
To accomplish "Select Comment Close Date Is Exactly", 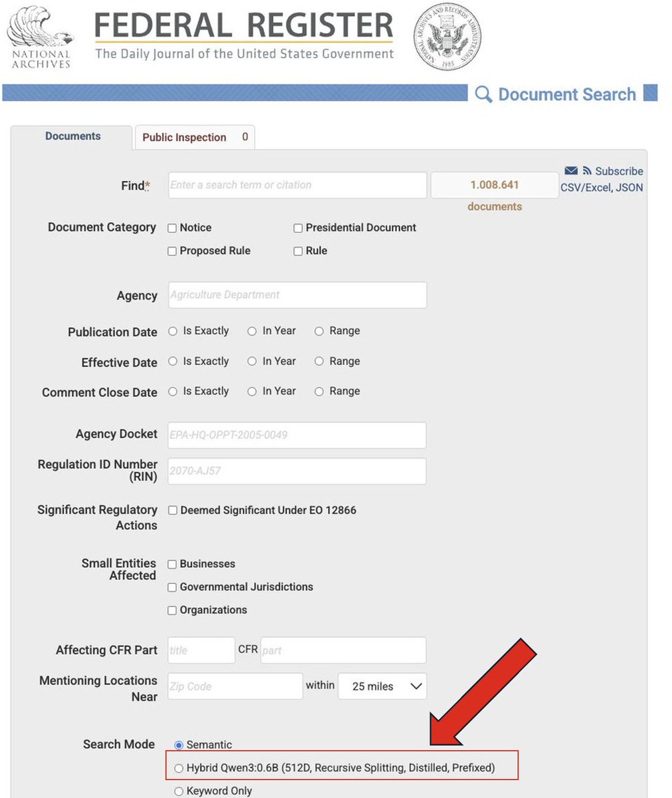I will (x=173, y=392).
